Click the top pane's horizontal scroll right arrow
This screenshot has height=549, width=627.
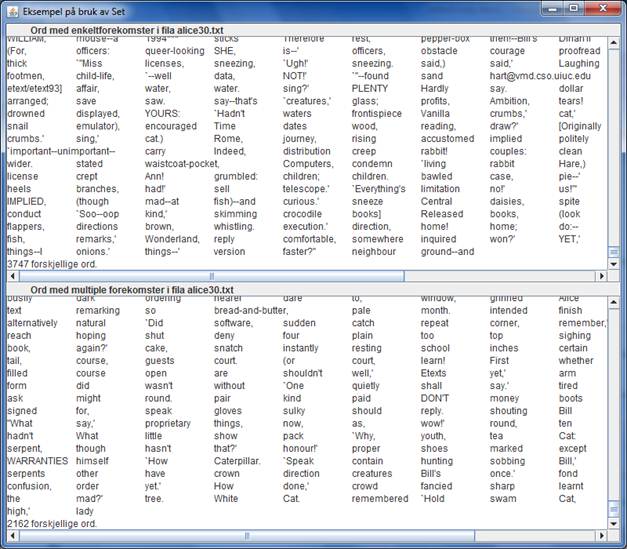601,276
